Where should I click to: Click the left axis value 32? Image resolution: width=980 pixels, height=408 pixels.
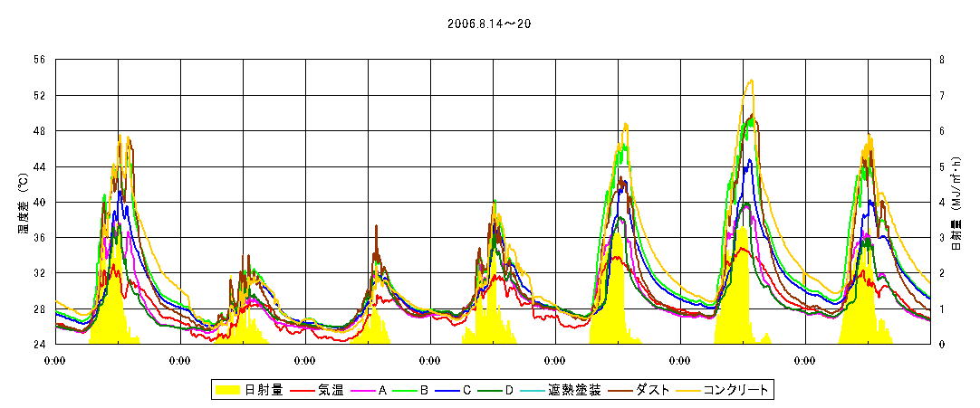pyautogui.click(x=41, y=273)
